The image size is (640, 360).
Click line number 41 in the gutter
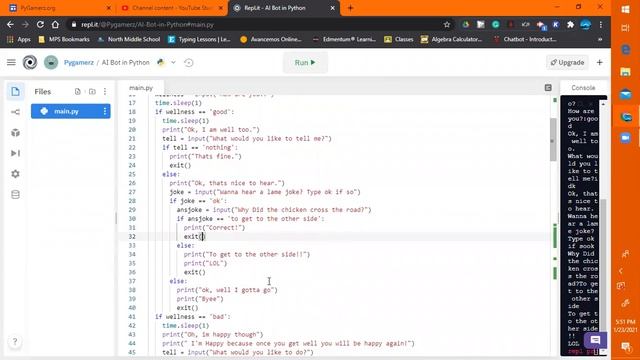(x=132, y=317)
